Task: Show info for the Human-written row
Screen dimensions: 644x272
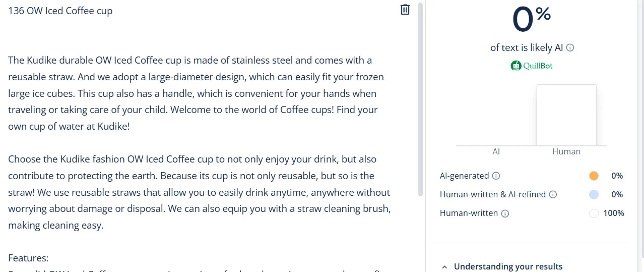Action: tap(505, 213)
